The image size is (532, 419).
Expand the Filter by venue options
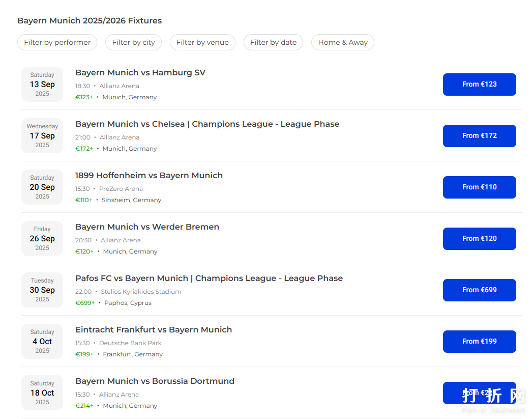point(202,42)
